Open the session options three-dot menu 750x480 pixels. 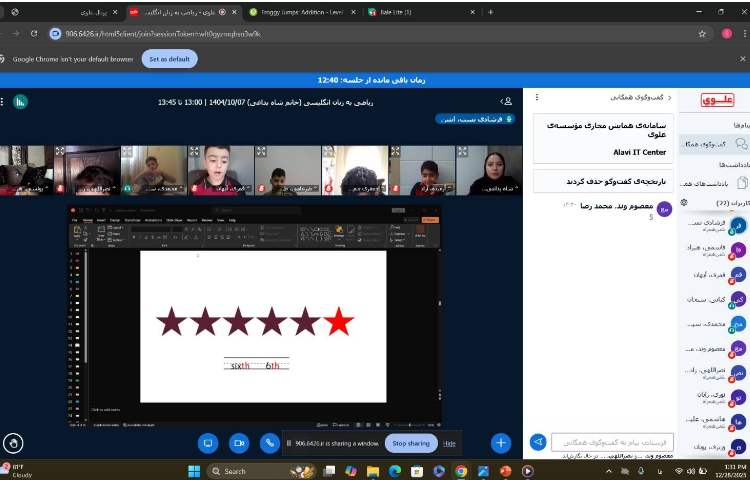[2, 102]
